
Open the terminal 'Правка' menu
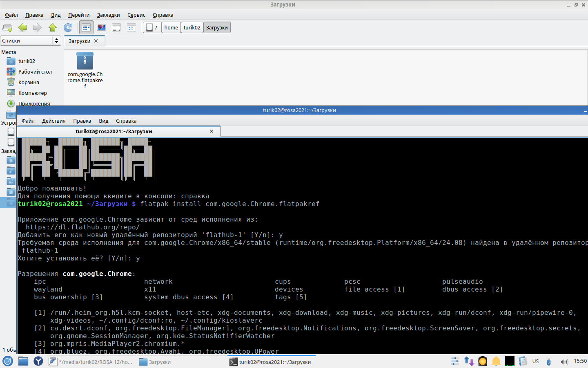[82, 121]
